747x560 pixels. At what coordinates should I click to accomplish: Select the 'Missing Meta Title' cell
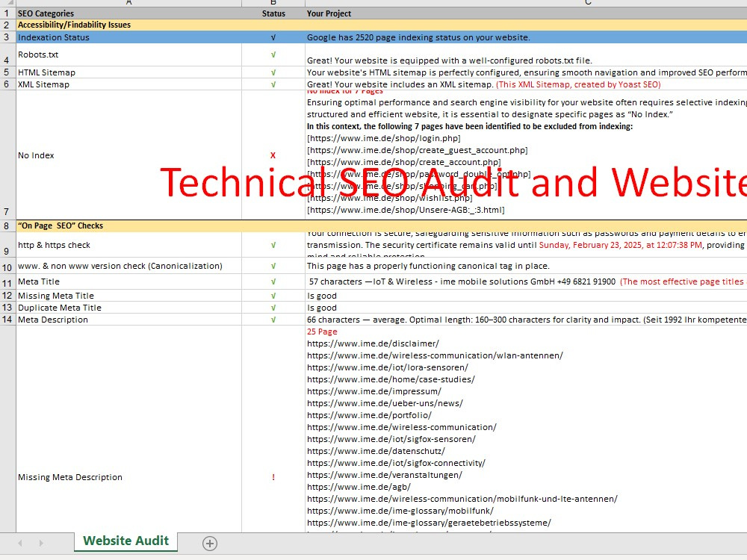click(x=128, y=296)
